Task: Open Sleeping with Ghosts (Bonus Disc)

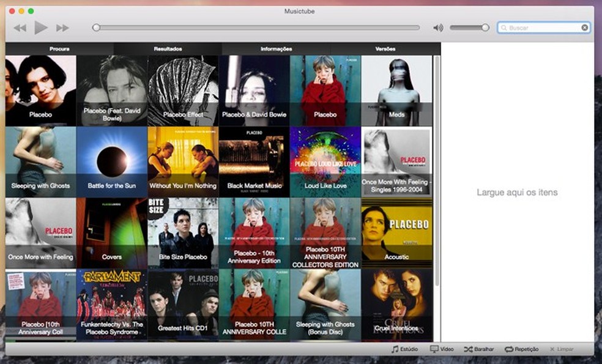Action: [x=325, y=305]
